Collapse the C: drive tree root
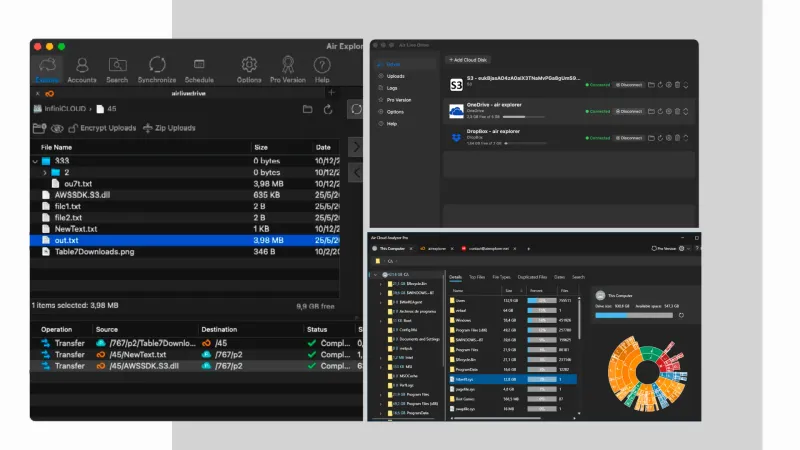The height and width of the screenshot is (450, 800). pos(375,274)
